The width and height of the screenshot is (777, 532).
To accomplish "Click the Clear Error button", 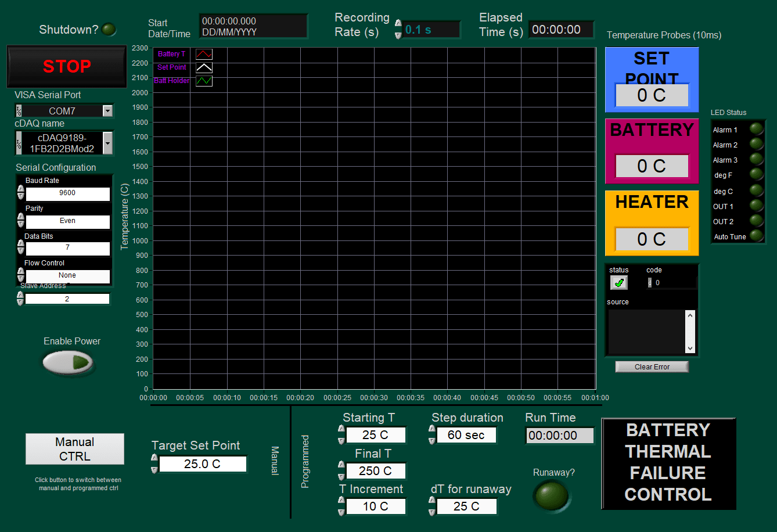I will [x=652, y=367].
